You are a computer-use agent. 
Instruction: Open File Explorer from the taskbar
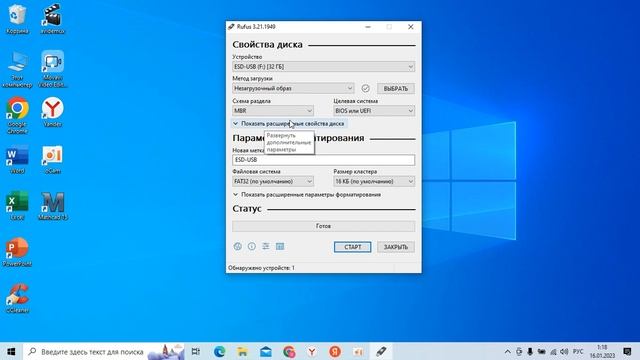point(242,351)
